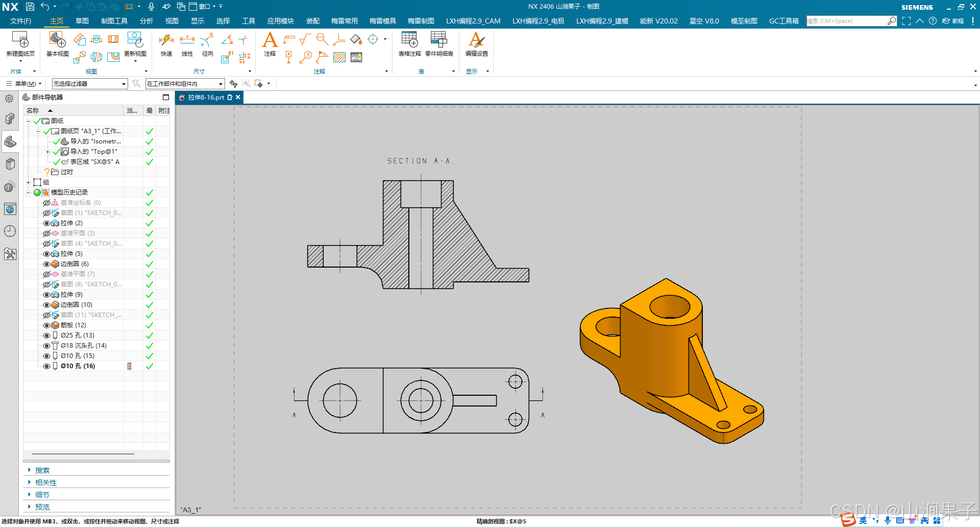Image resolution: width=980 pixels, height=528 pixels.
Task: Click the Section View icon in View group
Action: coord(113,39)
